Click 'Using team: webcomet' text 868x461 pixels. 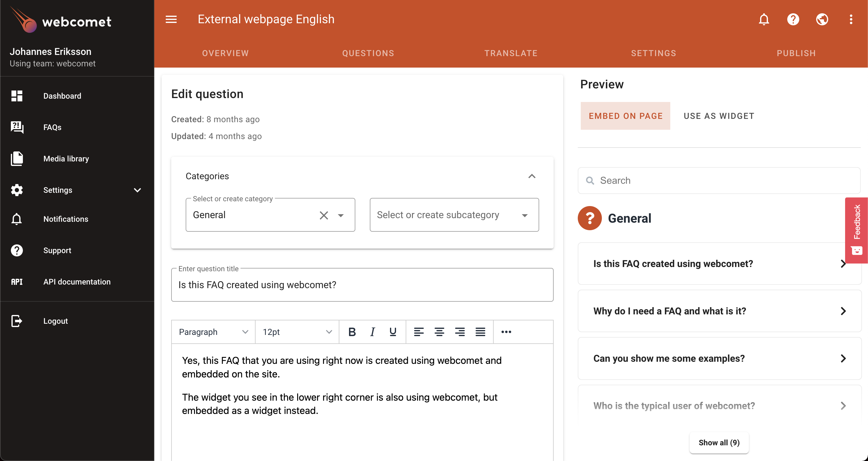pos(52,63)
